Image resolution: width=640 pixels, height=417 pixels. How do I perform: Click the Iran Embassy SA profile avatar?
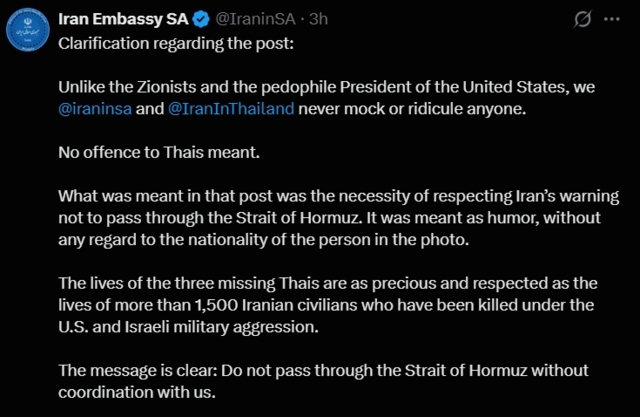point(25,30)
